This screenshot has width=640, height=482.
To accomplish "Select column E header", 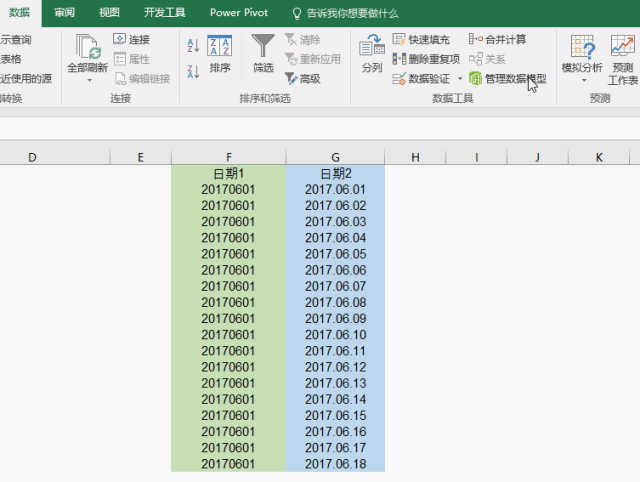I will tap(140, 157).
